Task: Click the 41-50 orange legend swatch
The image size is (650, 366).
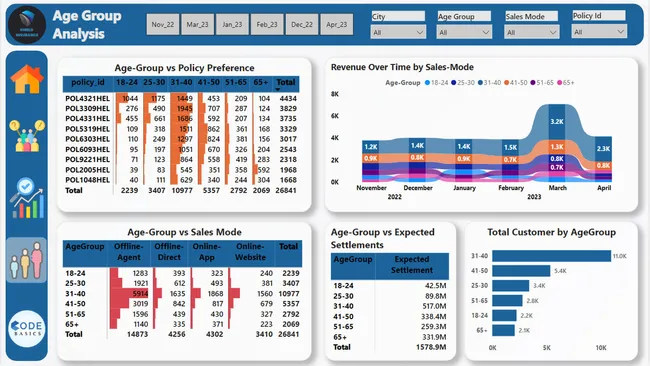Action: pos(507,82)
